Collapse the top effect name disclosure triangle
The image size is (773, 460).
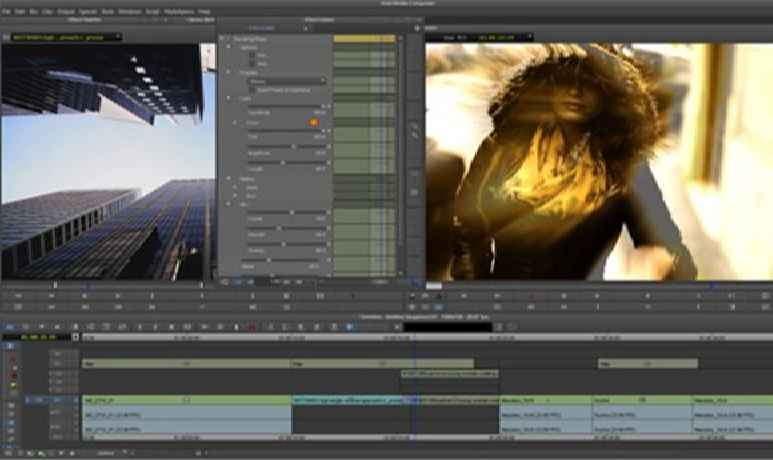click(222, 38)
